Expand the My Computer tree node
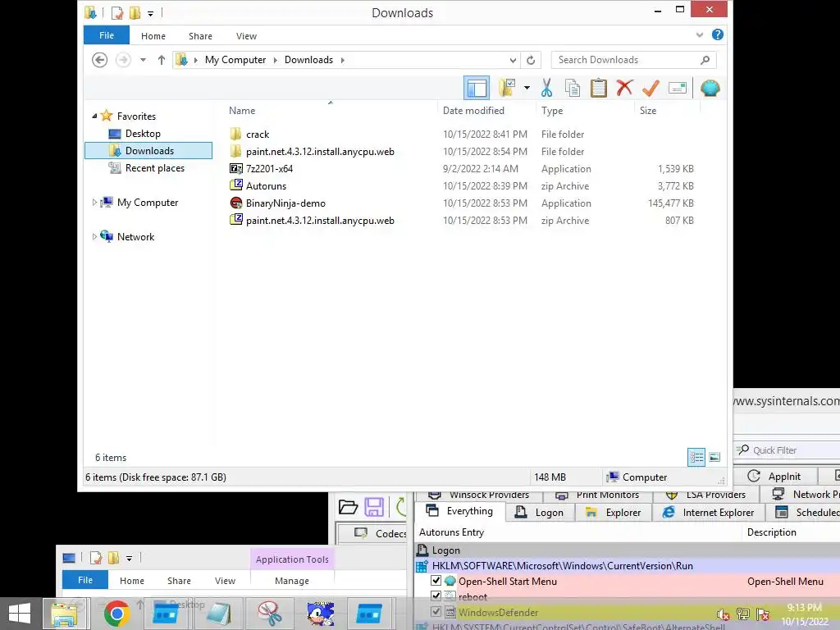Viewport: 840px width, 630px height. 94,202
